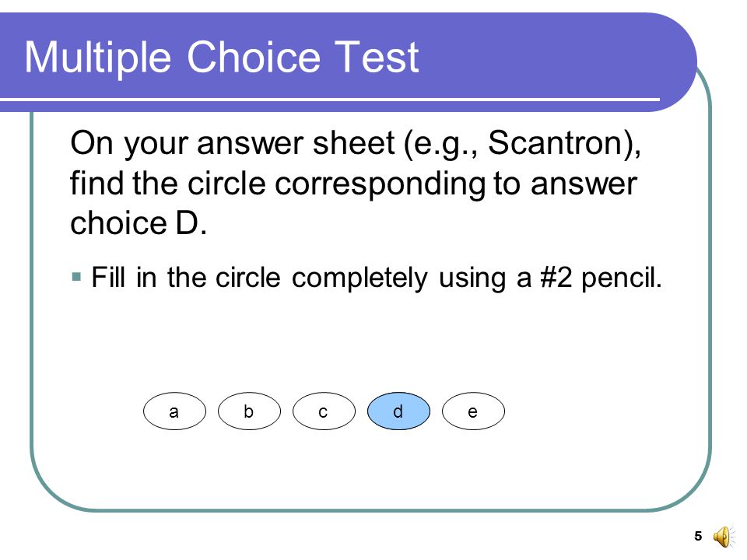The width and height of the screenshot is (747, 560).
Task: Click the slide number 5
Action: [698, 536]
